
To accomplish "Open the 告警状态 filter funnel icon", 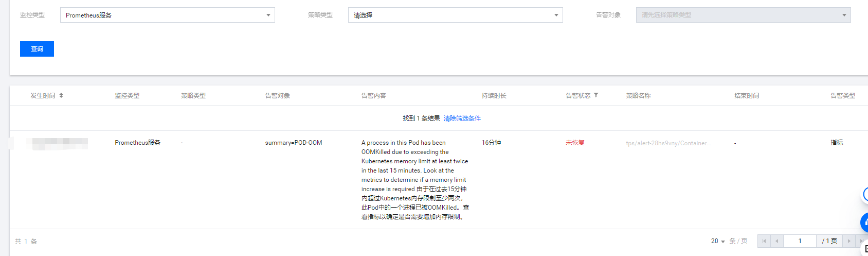I will tap(596, 95).
